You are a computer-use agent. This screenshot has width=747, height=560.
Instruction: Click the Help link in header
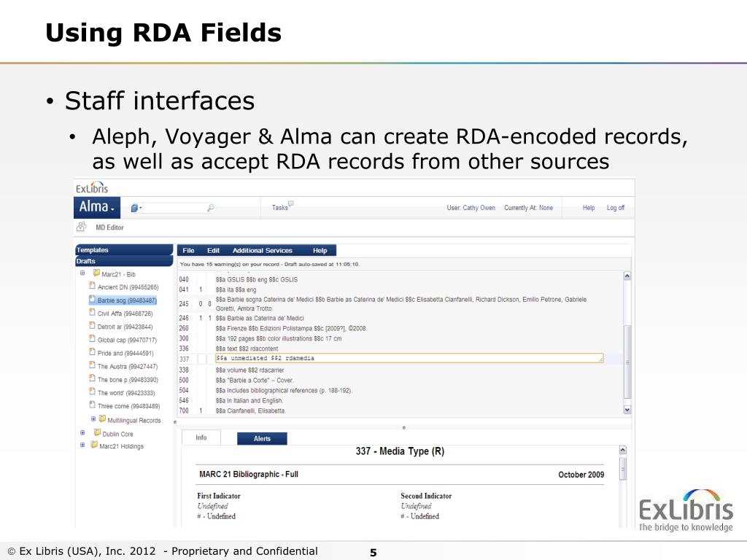click(589, 208)
